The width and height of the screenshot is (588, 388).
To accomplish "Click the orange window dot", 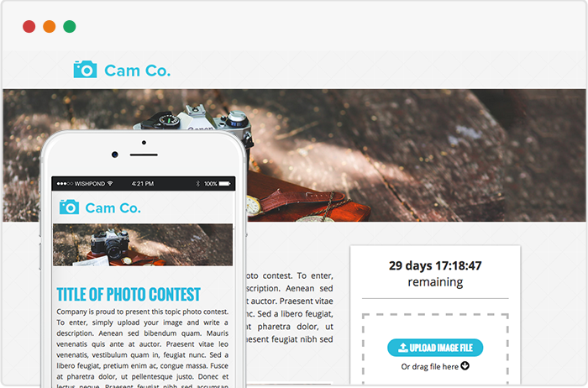I will [49, 27].
